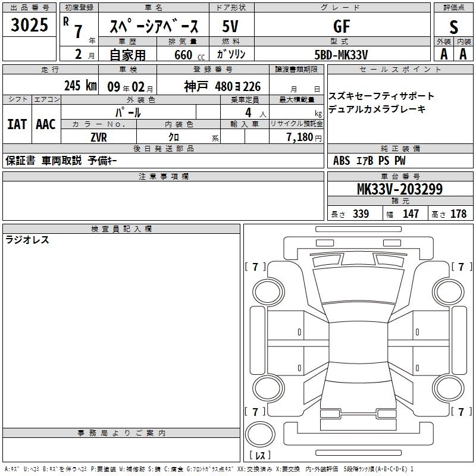The width and height of the screenshot is (476, 476).
Task: Click the color number ZVR
Action: coord(98,137)
